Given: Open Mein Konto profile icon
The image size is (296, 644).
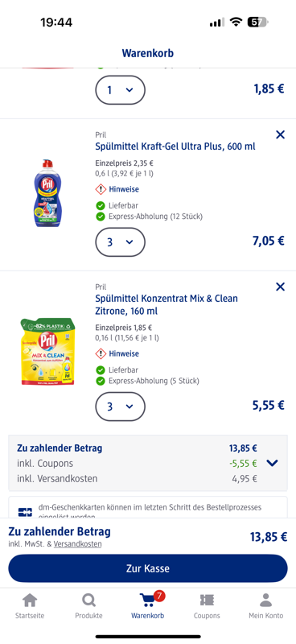Looking at the screenshot, I should [x=266, y=601].
